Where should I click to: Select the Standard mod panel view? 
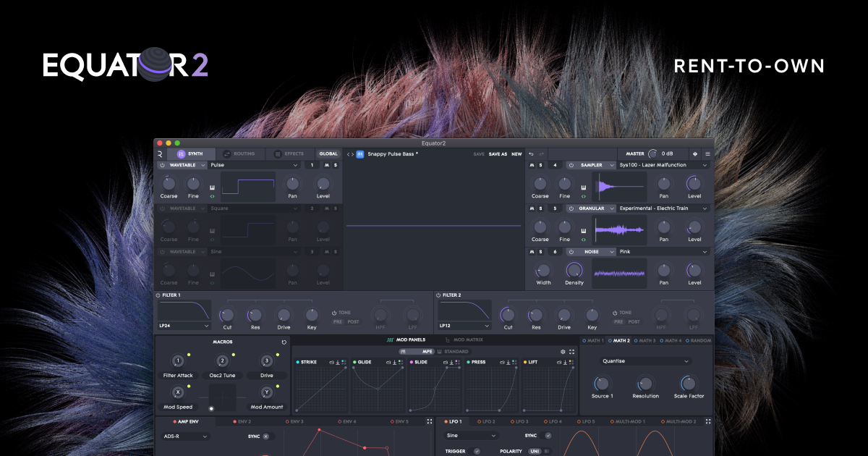pos(453,352)
